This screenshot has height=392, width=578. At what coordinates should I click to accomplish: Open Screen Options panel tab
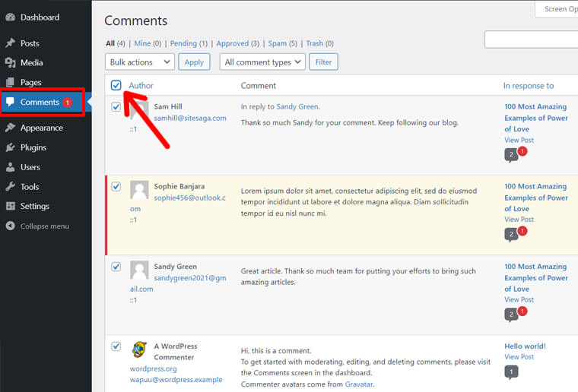557,9
